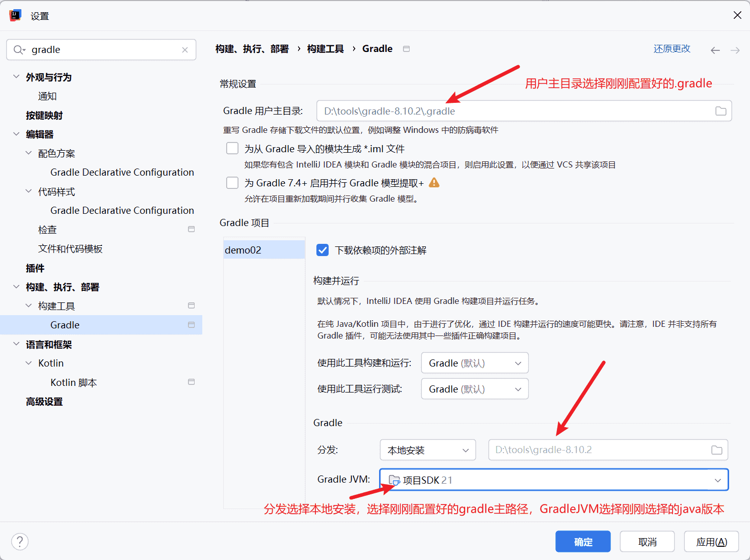This screenshot has height=560, width=750.
Task: Click the back navigation arrow
Action: (715, 50)
